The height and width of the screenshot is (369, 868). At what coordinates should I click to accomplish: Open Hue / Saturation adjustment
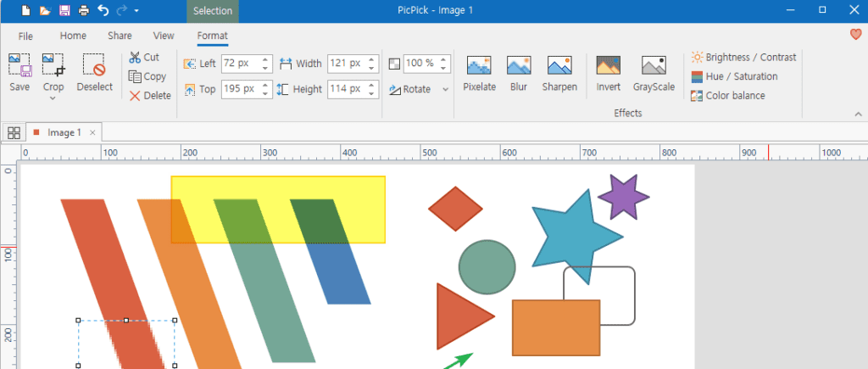click(x=734, y=76)
